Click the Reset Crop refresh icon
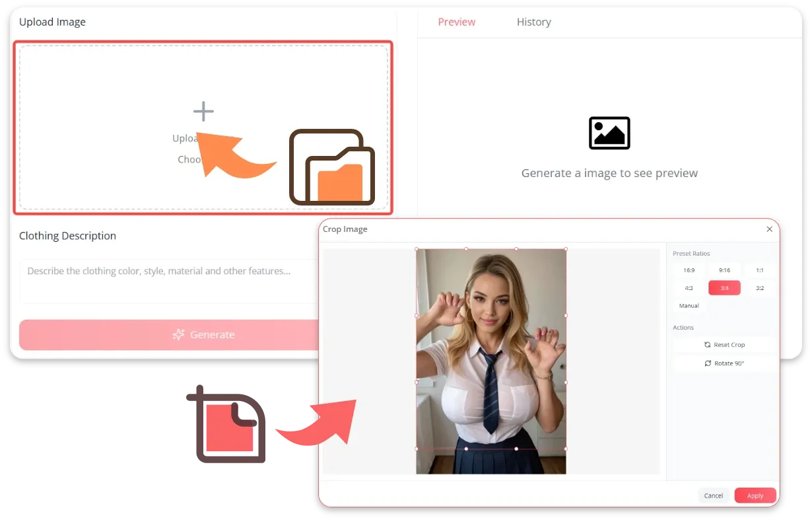The width and height of the screenshot is (812, 520). tap(708, 345)
